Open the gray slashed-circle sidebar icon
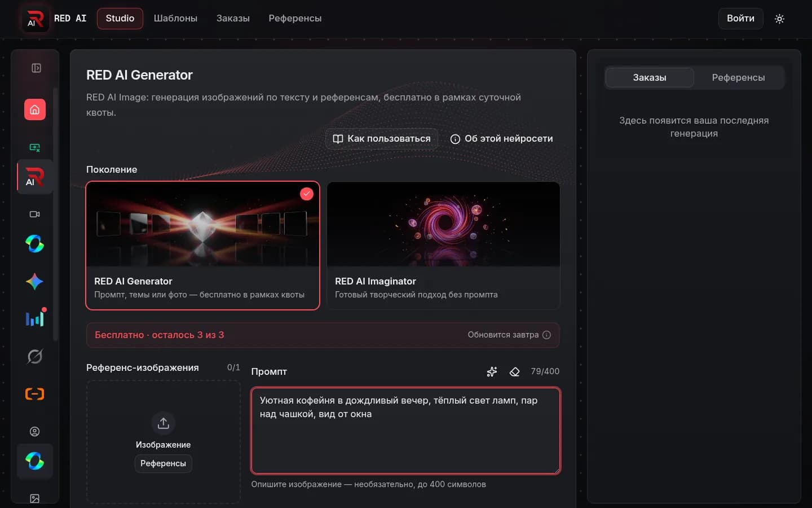 [35, 357]
